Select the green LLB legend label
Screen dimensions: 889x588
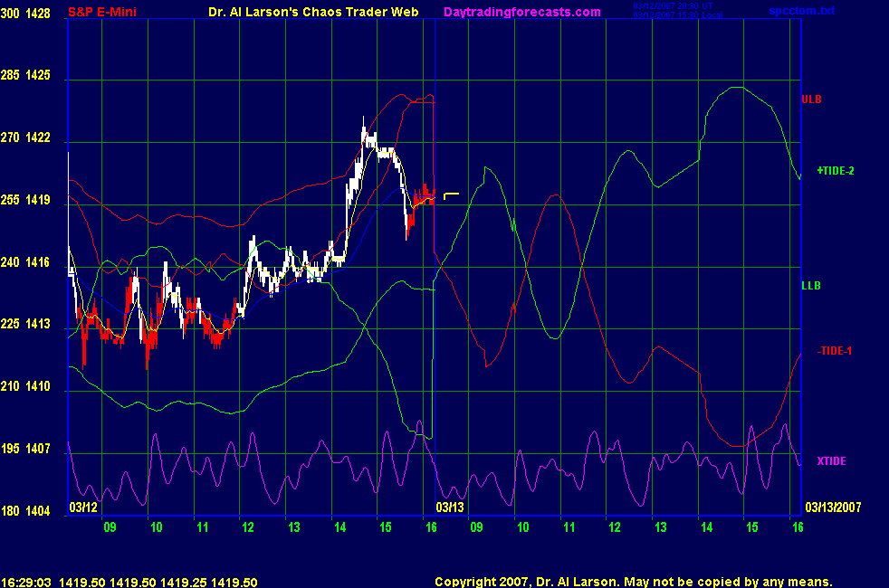coord(811,286)
